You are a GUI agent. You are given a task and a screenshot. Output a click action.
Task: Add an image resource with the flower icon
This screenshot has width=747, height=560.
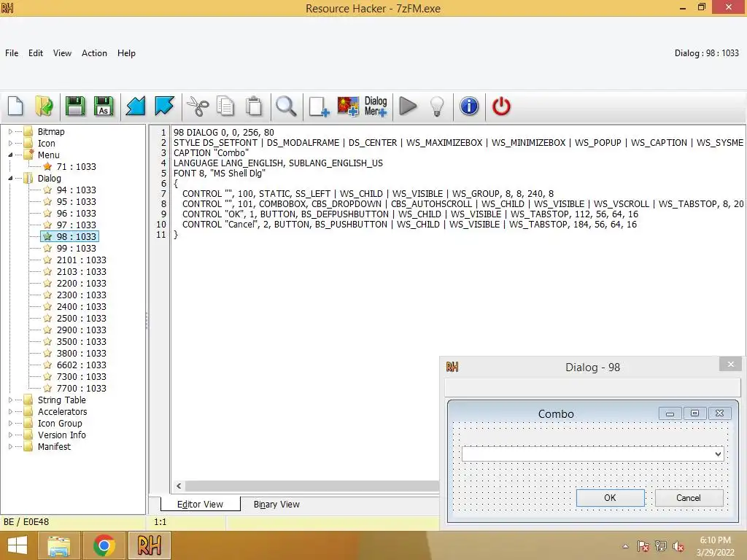click(348, 106)
